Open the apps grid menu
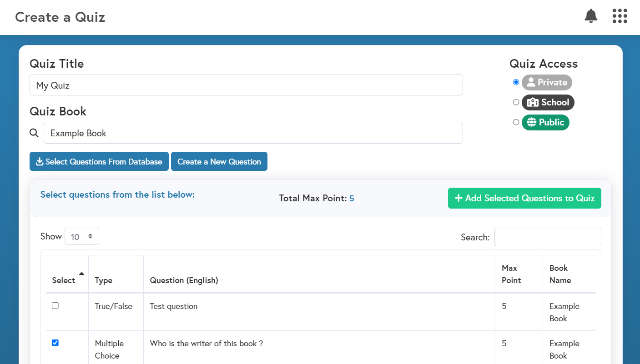Viewport: 640px width, 364px height. pyautogui.click(x=620, y=16)
